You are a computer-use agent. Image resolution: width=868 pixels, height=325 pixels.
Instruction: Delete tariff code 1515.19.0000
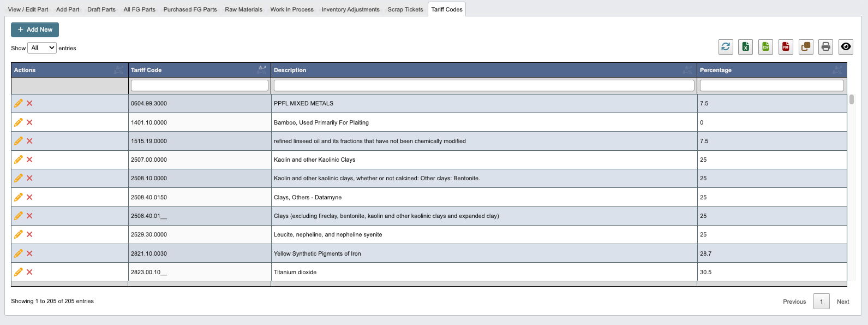point(29,141)
